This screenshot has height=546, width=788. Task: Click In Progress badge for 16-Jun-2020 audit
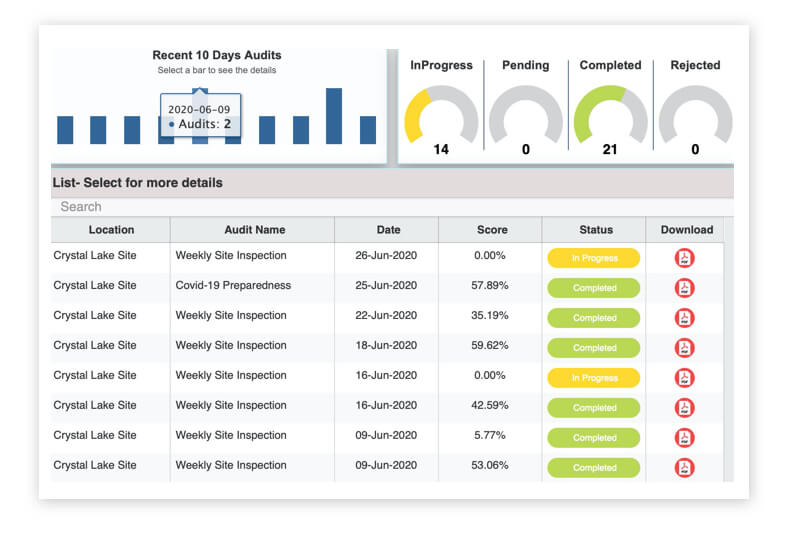pos(594,378)
